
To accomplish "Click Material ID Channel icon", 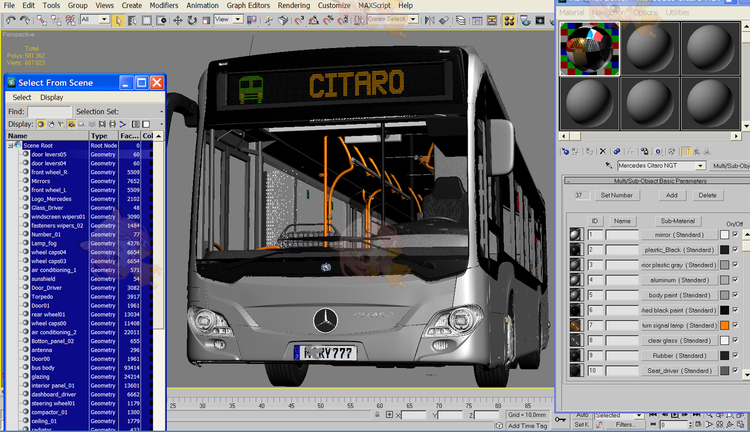I will (x=658, y=151).
